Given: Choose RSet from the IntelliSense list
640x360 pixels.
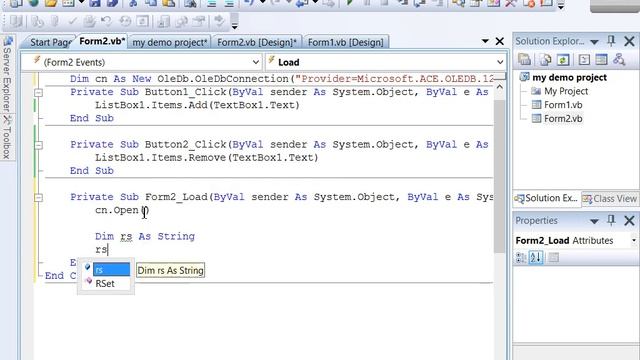Looking at the screenshot, I should click(106, 284).
